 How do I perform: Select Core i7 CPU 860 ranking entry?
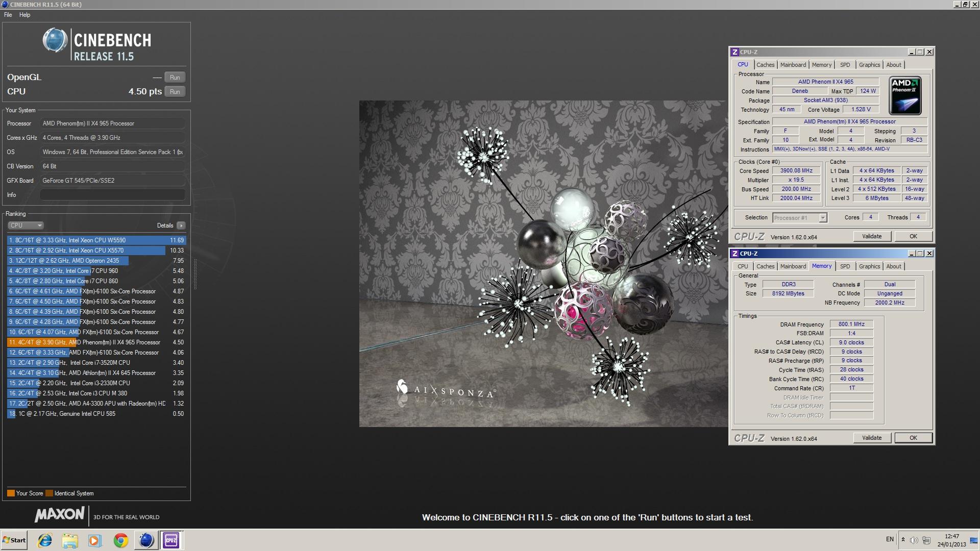click(x=96, y=281)
